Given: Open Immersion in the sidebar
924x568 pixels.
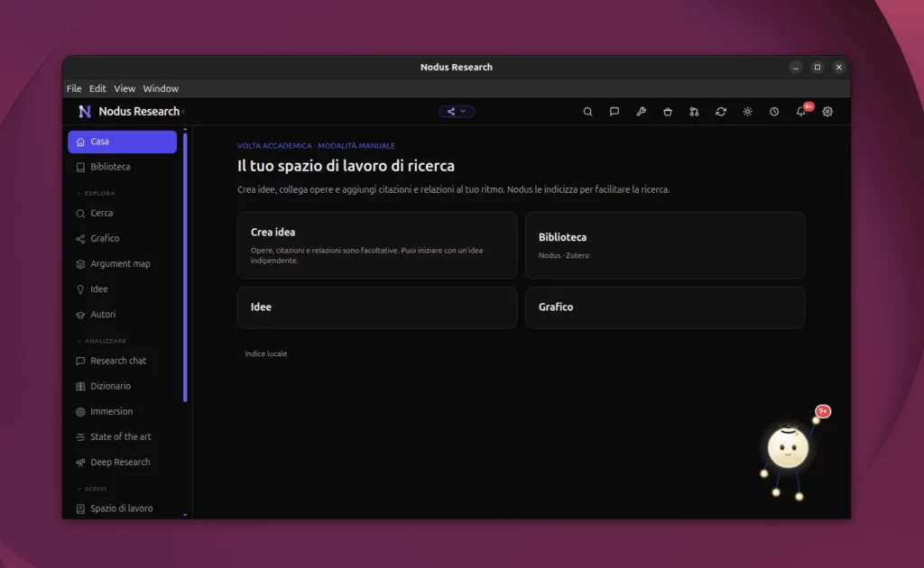Looking at the screenshot, I should pyautogui.click(x=122, y=411).
